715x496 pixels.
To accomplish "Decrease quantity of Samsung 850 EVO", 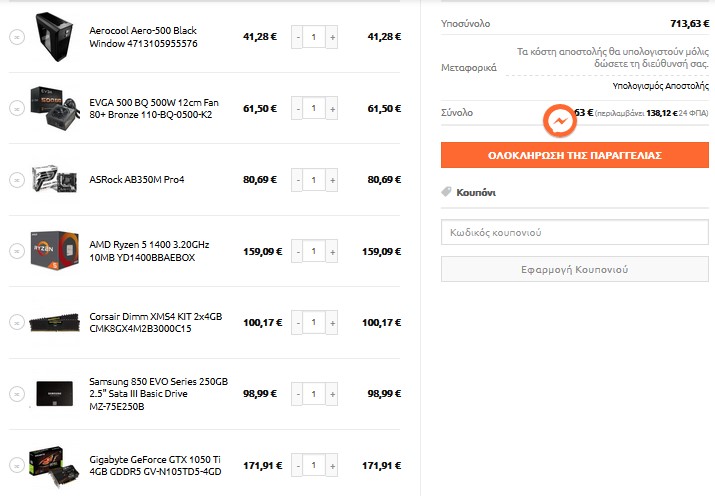I will click(x=297, y=394).
